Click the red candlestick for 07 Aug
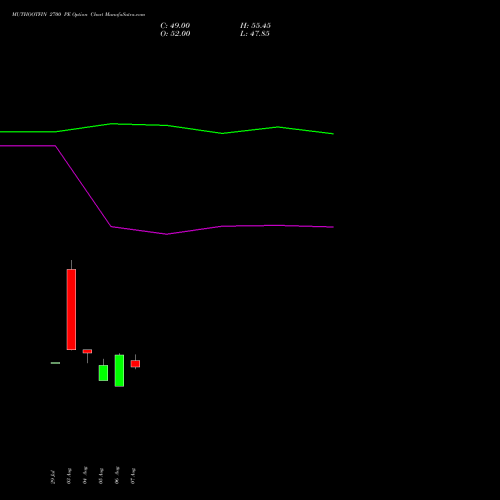 (135, 363)
